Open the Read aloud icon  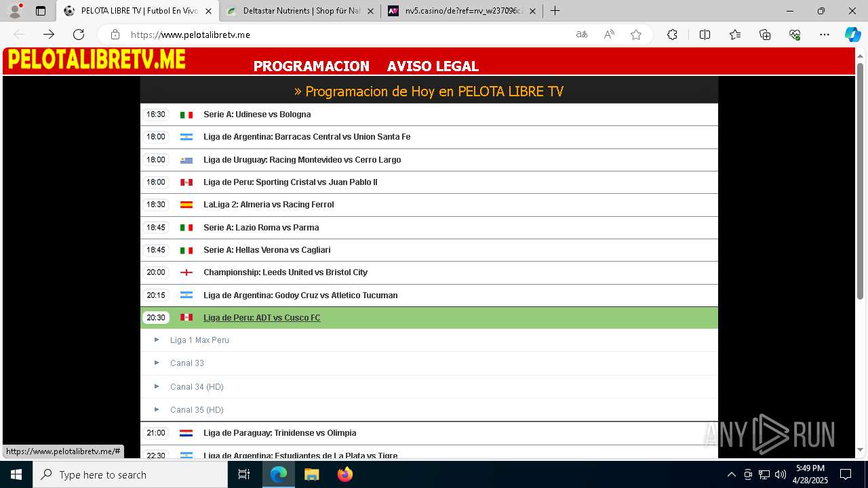click(609, 35)
